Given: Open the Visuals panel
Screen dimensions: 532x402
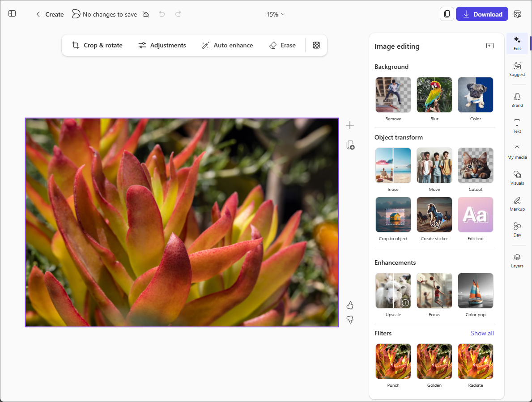Looking at the screenshot, I should pos(517,178).
